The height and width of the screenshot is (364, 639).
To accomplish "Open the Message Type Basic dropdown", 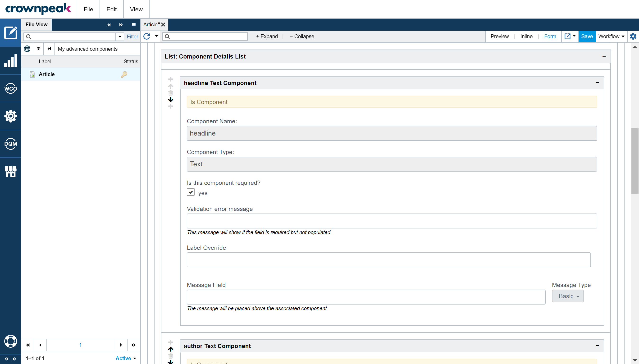I will coord(568,296).
